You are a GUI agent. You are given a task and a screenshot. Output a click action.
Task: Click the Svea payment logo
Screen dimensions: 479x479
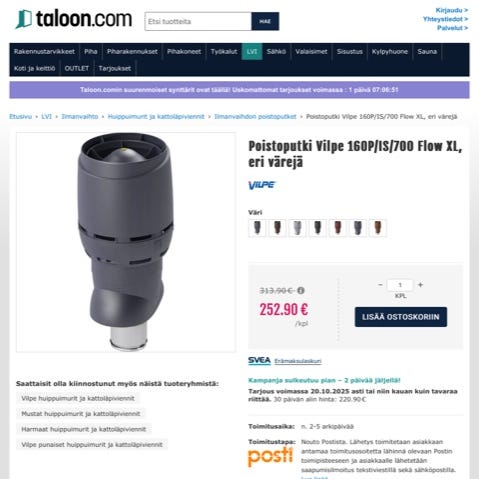coord(259,361)
